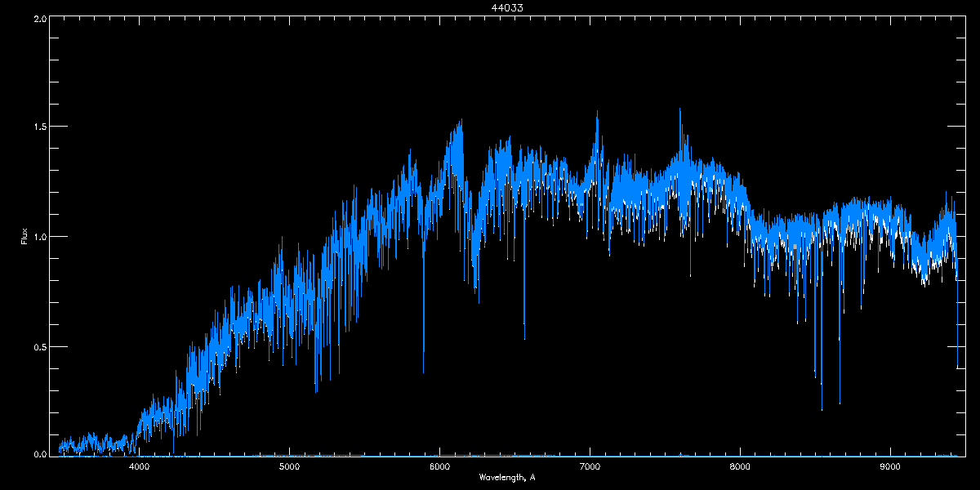The image size is (980, 490).
Task: Click the 2.0 flux tick label
Action: 39,18
